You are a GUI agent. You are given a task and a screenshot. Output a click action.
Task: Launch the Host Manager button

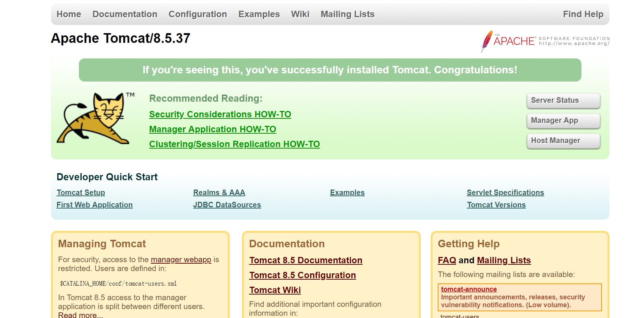coord(563,141)
